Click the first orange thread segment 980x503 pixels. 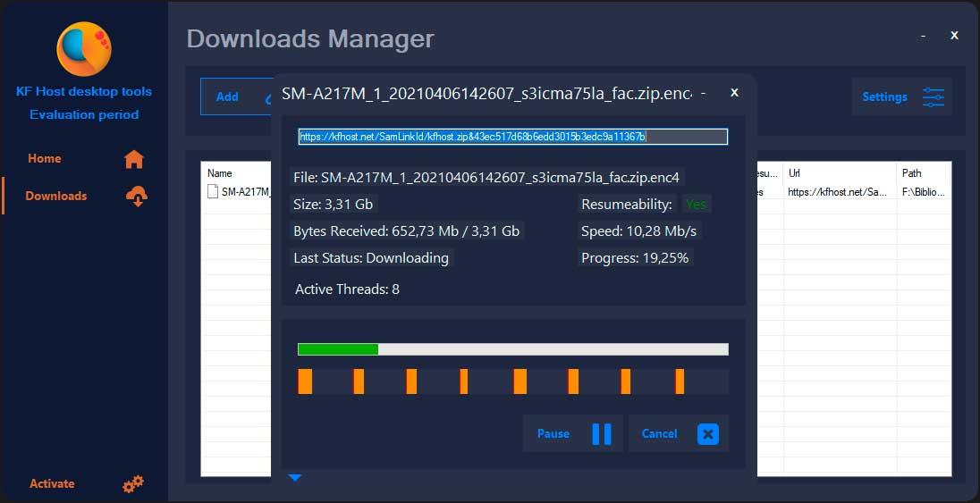[x=305, y=381]
